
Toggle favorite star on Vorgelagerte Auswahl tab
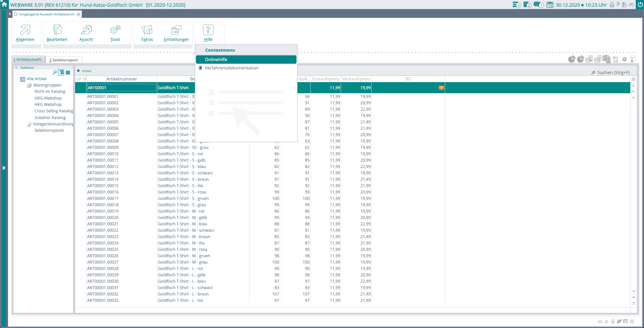coord(15,14)
